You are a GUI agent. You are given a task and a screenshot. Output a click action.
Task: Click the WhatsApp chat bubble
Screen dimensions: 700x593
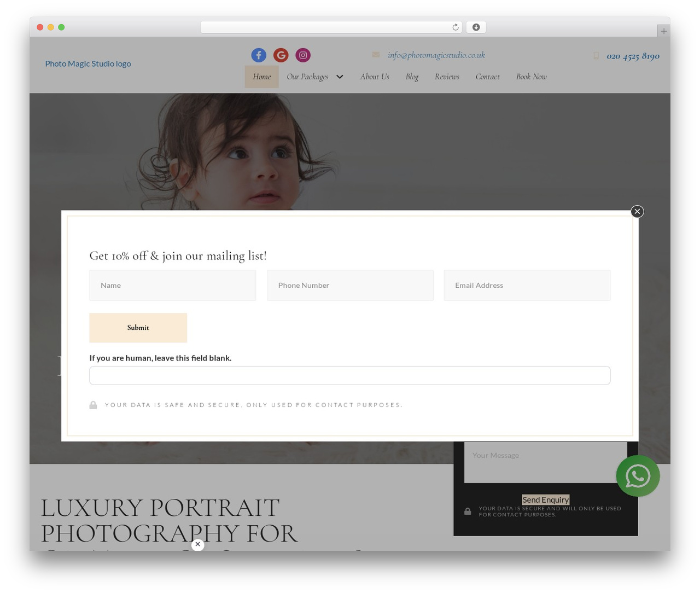pos(638,476)
